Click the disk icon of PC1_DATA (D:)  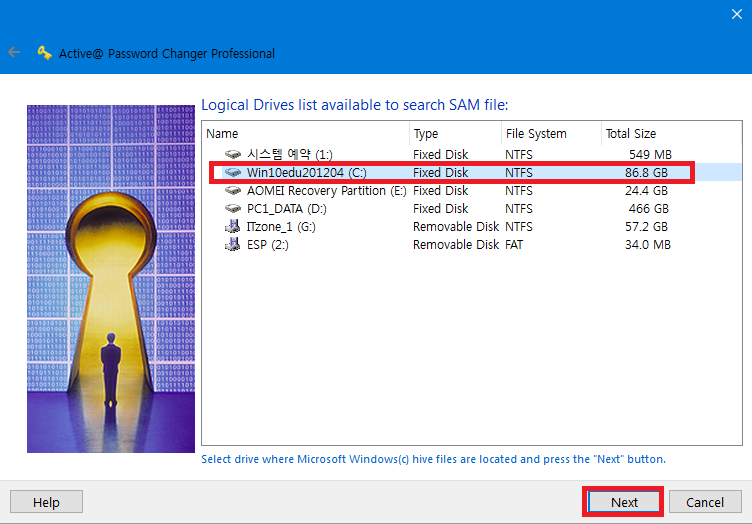point(233,209)
